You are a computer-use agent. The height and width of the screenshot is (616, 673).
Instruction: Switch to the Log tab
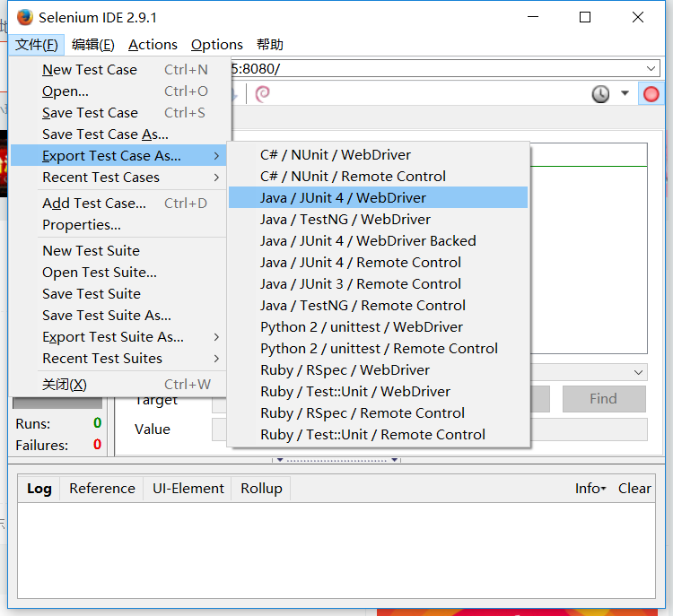coord(39,488)
